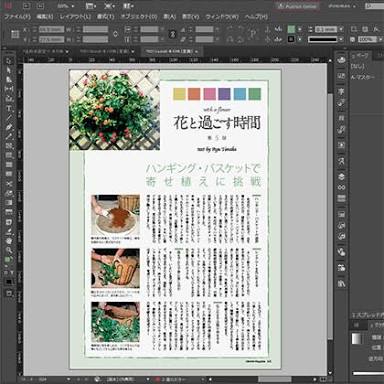Image resolution: width=384 pixels, height=384 pixels.
Task: Open the 書式(T) menu
Action: point(106,16)
